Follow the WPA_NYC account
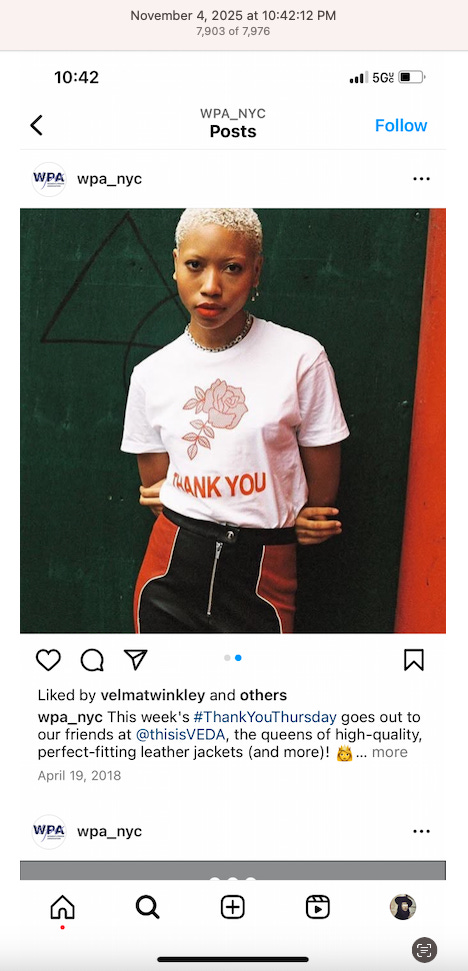The image size is (468, 971). click(x=401, y=125)
